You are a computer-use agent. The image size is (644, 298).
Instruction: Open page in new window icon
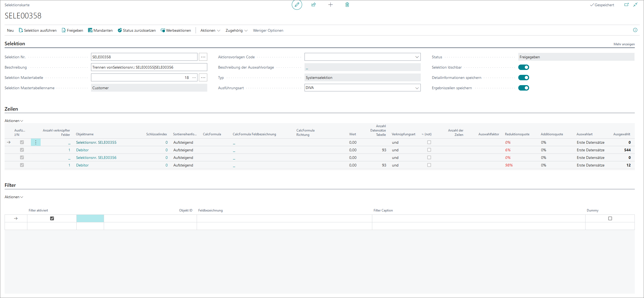pos(626,5)
